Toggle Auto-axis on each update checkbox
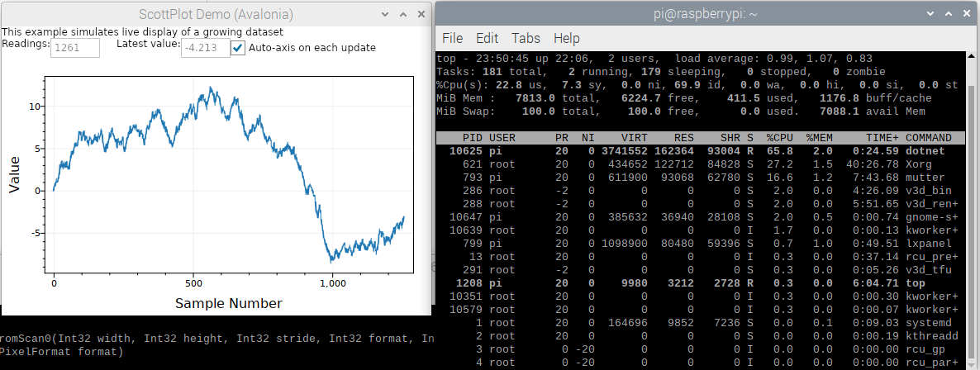The image size is (980, 370). click(x=238, y=48)
